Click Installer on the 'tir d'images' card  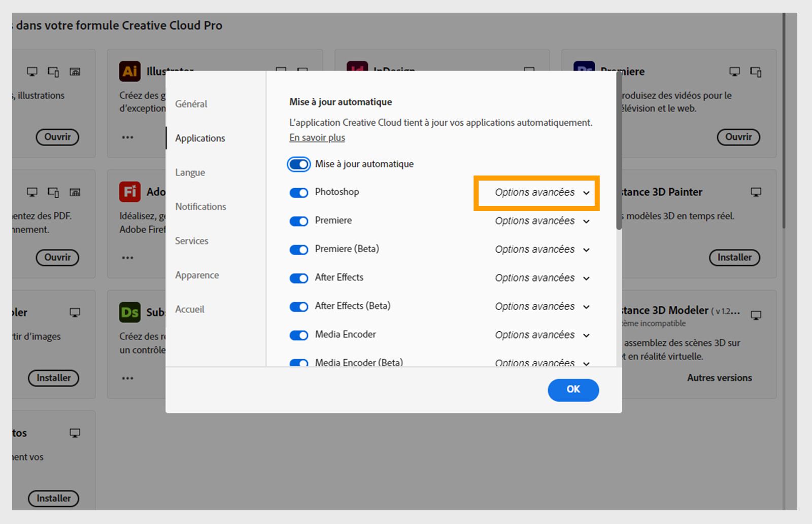(54, 378)
